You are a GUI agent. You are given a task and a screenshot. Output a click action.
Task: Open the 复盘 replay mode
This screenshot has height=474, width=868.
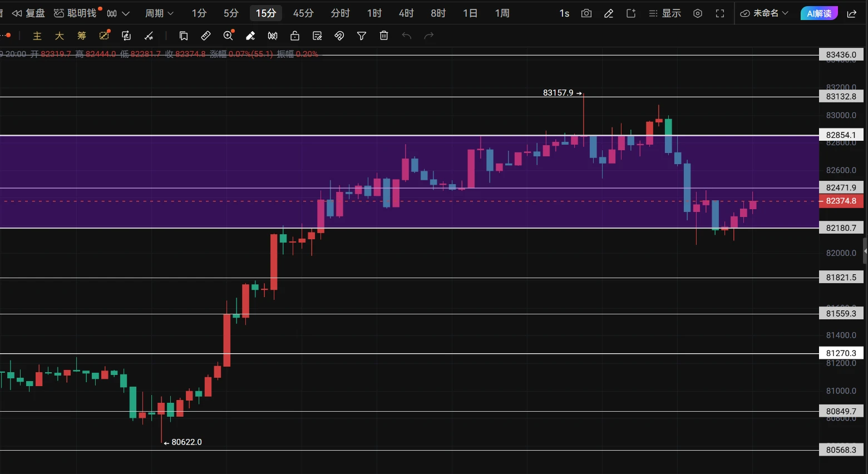coord(28,13)
